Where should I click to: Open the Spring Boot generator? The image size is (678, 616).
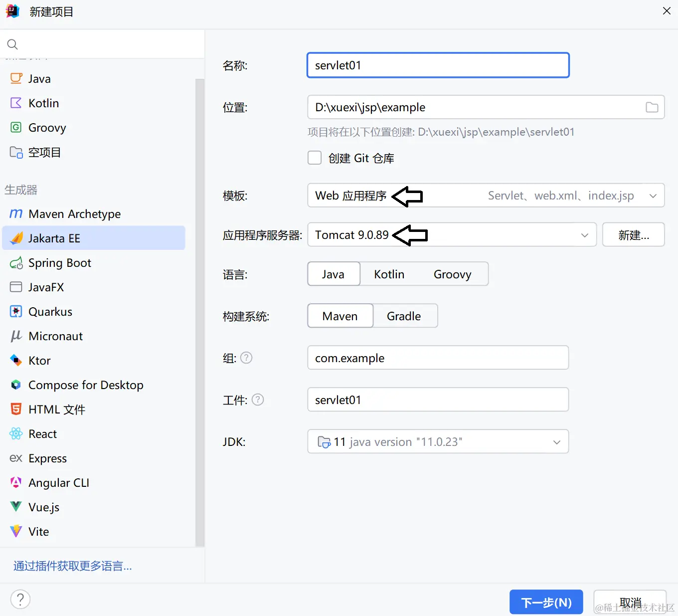tap(60, 263)
